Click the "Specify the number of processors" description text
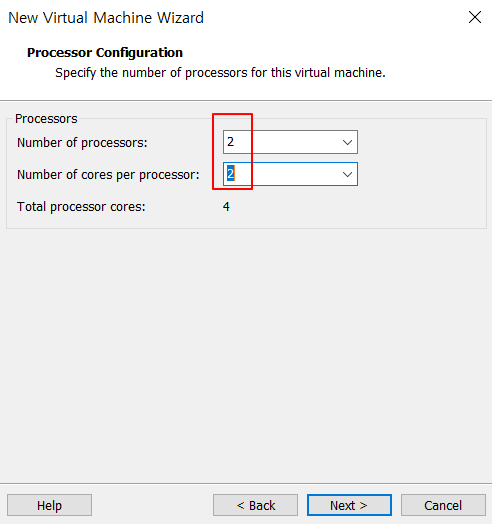The image size is (492, 524). coord(220,73)
